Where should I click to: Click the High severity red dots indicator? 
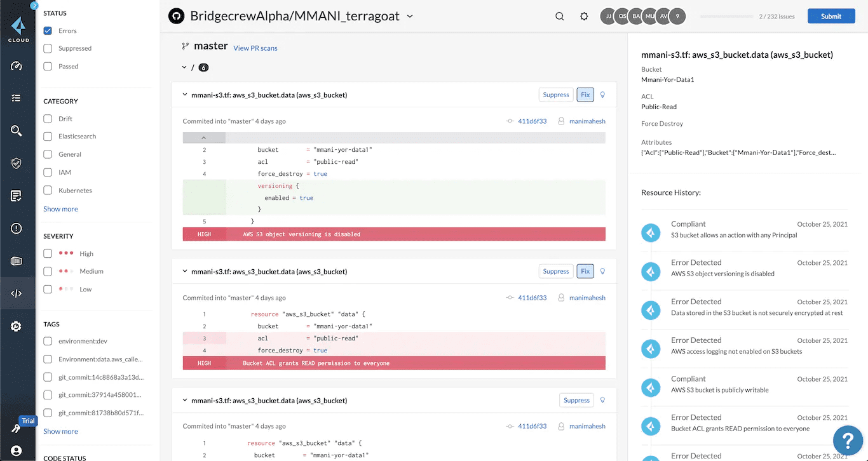pyautogui.click(x=66, y=253)
